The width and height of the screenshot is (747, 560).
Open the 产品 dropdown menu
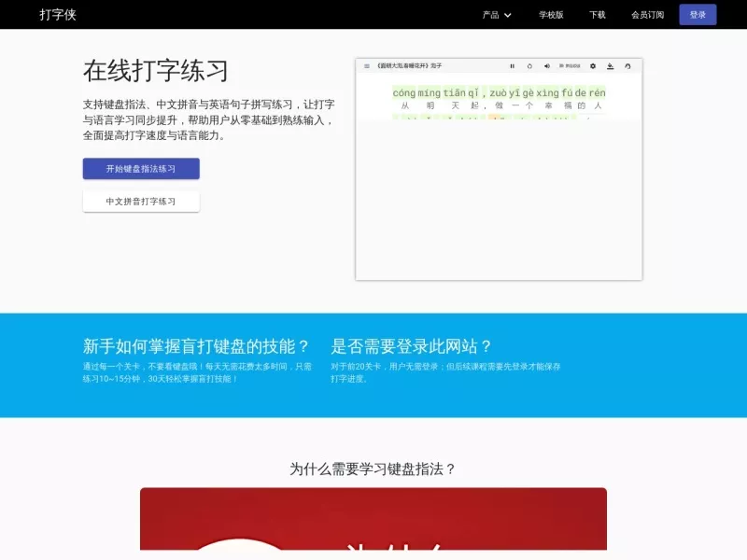pyautogui.click(x=497, y=15)
